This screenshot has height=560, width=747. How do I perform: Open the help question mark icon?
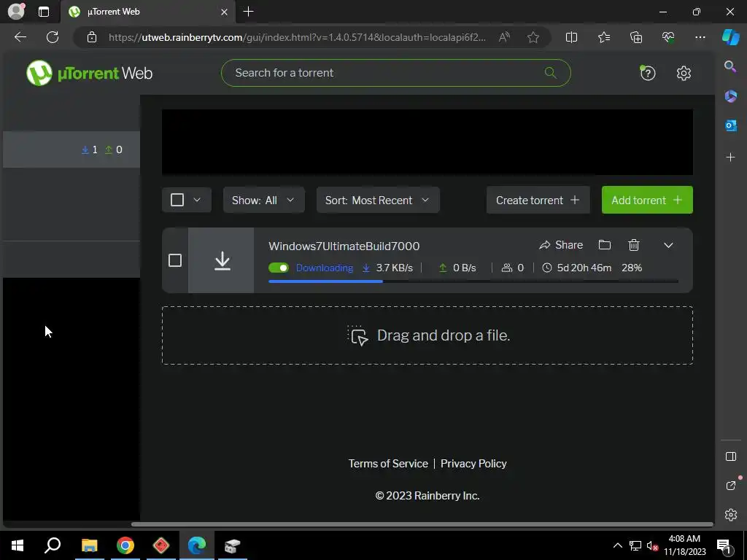click(x=648, y=73)
